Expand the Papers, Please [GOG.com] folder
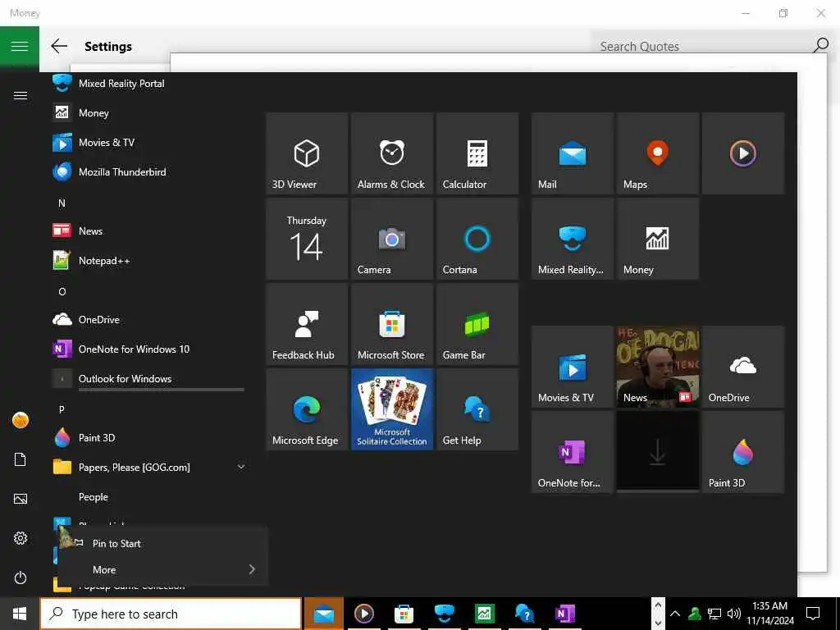 coord(149,467)
